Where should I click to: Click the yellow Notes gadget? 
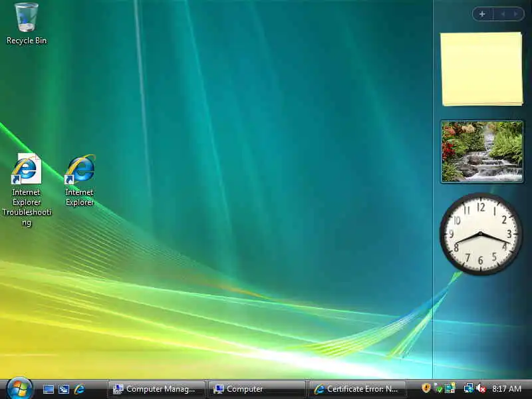pos(481,69)
